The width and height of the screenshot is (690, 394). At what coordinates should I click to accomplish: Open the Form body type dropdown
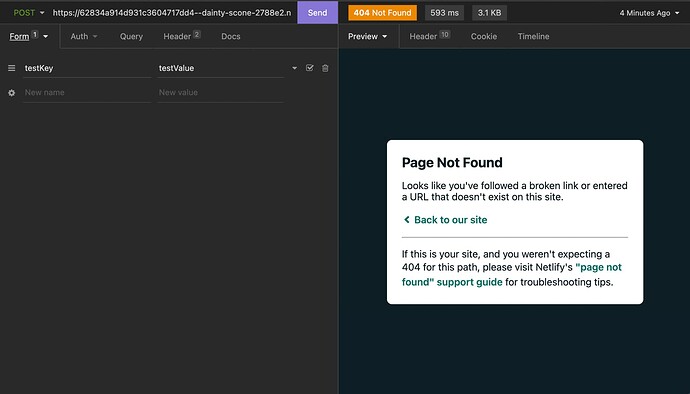pyautogui.click(x=29, y=37)
